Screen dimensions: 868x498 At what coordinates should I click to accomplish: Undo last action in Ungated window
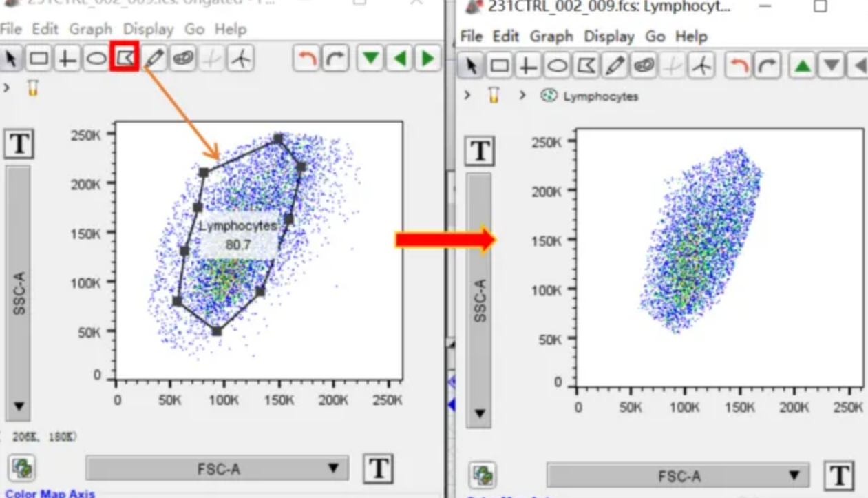coord(306,59)
